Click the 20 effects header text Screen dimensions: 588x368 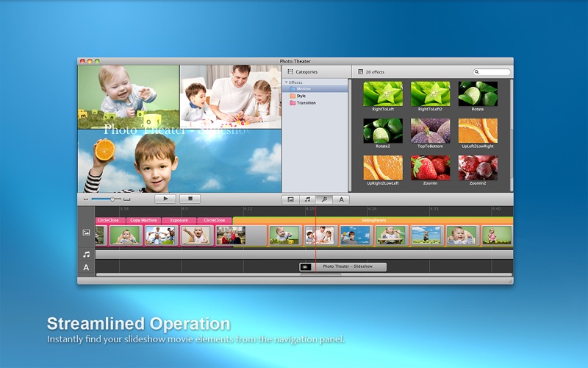375,71
